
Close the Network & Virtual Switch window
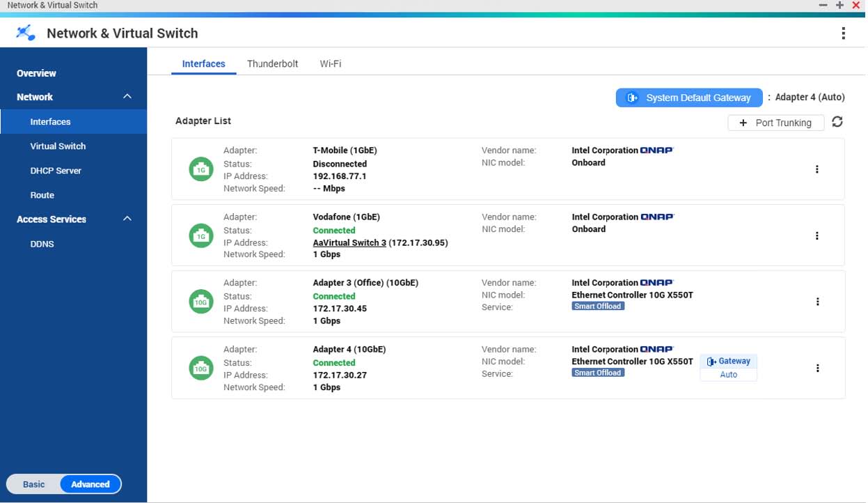click(x=856, y=5)
